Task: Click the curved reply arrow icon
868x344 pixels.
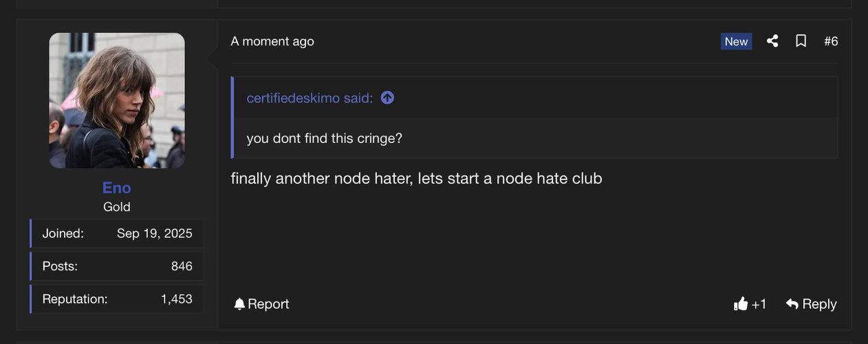Action: 792,304
